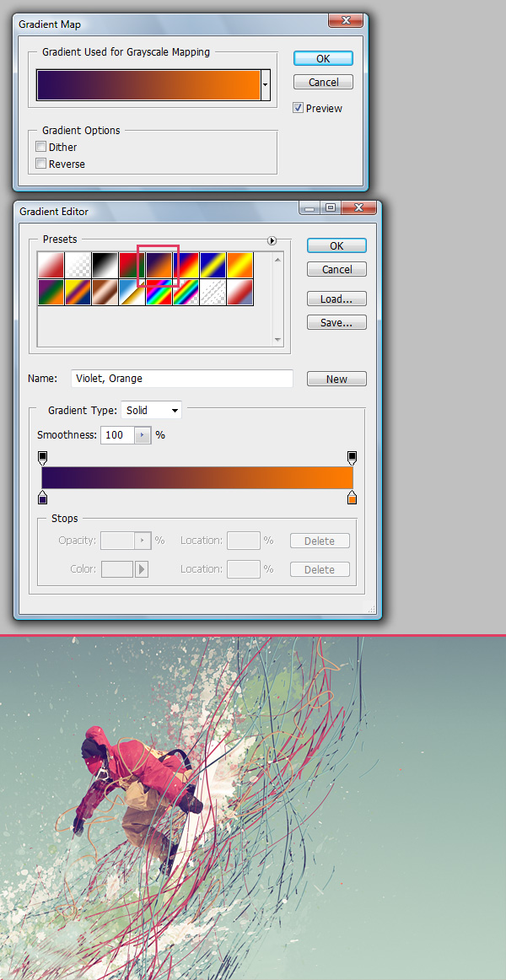Open the Presets panel flyout menu arrow
Screen dimensions: 506x980
click(272, 240)
